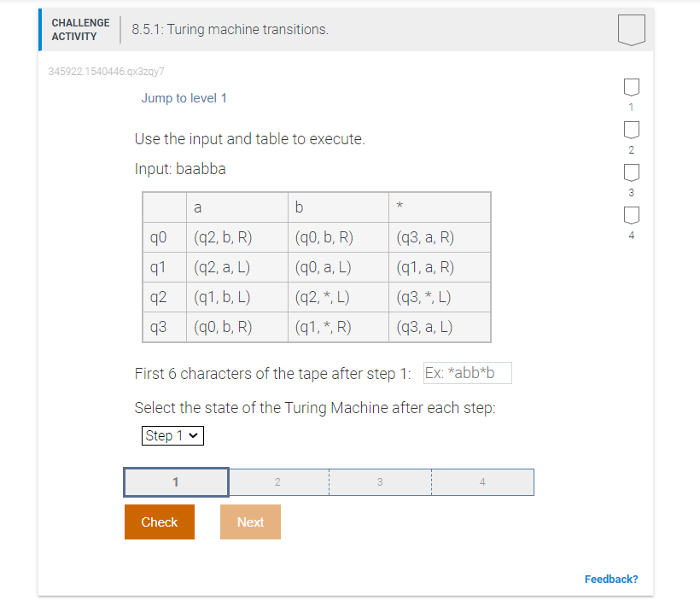Click the level 2 shield icon
The height and width of the screenshot is (612, 700).
pos(631,129)
